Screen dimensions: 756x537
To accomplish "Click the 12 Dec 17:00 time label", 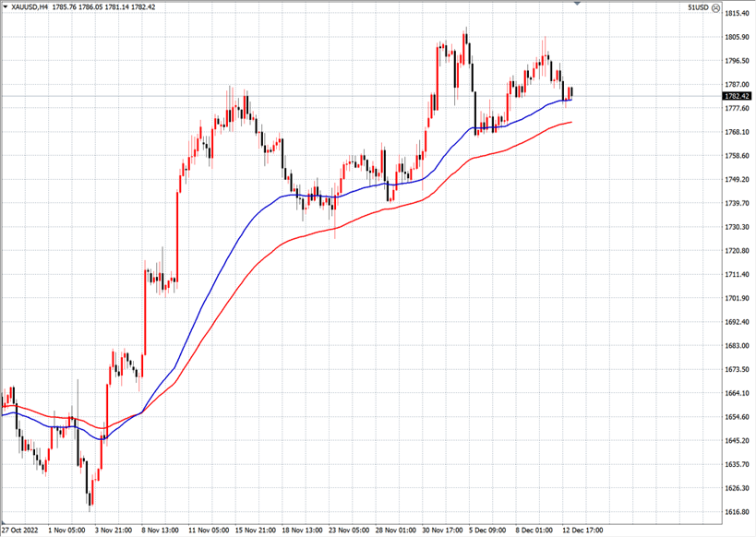I will tap(583, 531).
